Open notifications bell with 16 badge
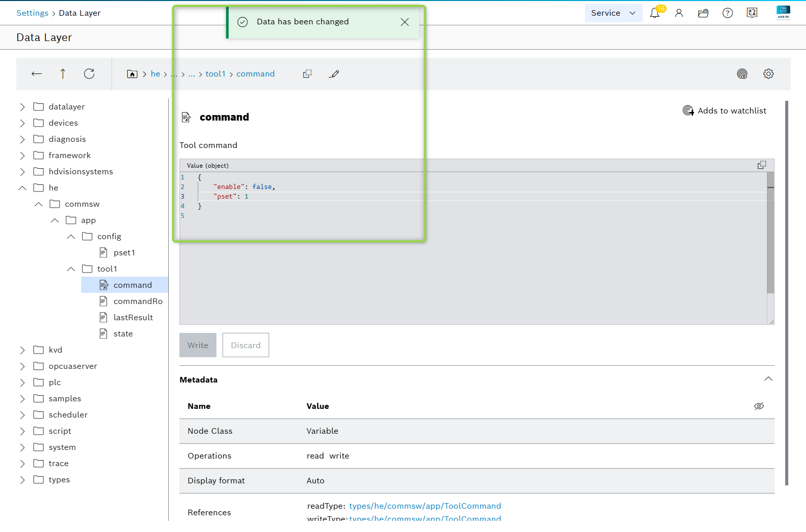Screen dimensions: 806x532 (x=654, y=13)
